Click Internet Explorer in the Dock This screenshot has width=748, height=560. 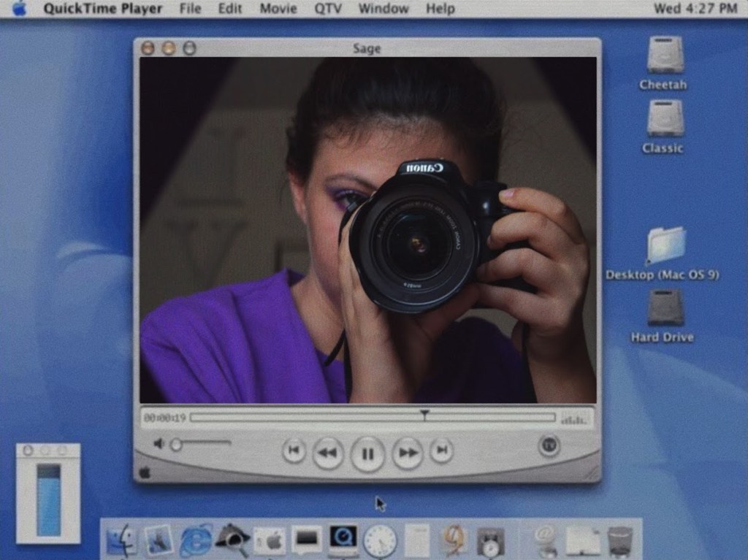pos(195,540)
